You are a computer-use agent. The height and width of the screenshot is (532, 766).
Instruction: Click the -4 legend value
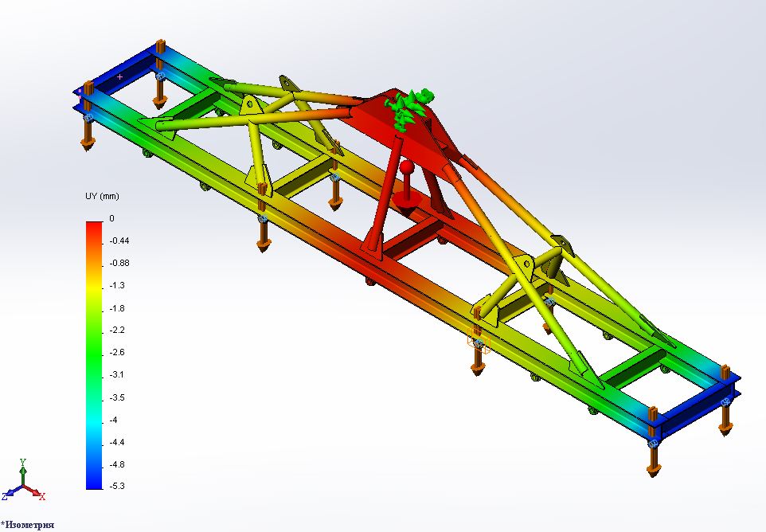click(113, 420)
